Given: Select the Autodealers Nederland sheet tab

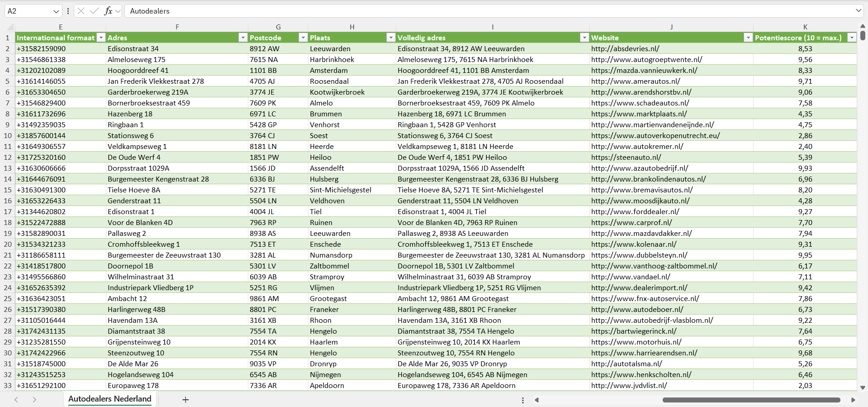Looking at the screenshot, I should coord(110,399).
